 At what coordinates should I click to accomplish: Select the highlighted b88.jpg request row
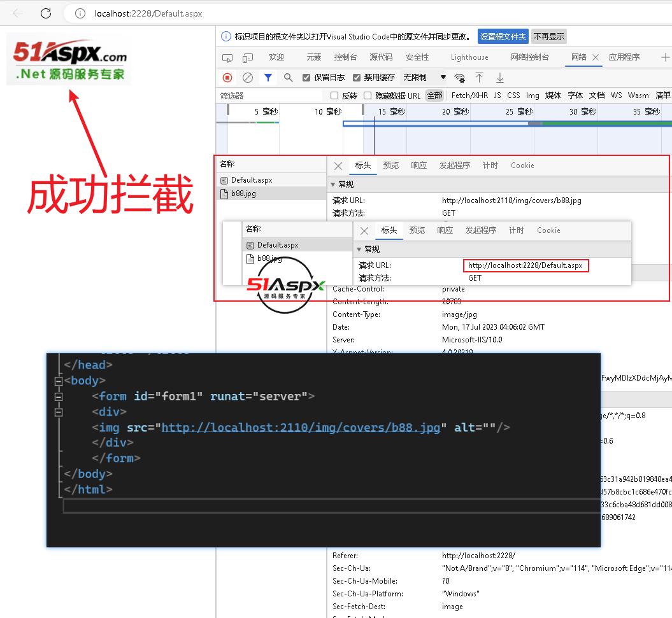pyautogui.click(x=271, y=193)
